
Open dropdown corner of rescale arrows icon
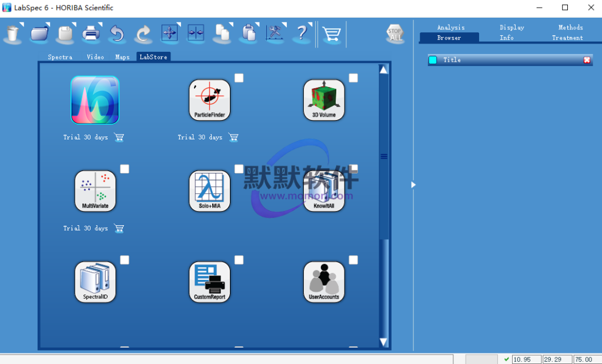pyautogui.click(x=179, y=25)
